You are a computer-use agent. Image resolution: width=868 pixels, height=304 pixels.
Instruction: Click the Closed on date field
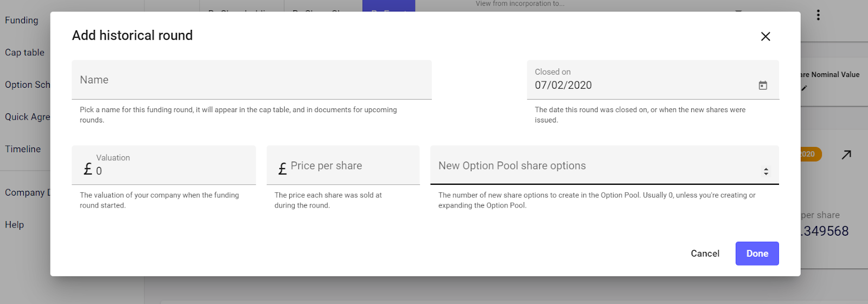(x=640, y=85)
